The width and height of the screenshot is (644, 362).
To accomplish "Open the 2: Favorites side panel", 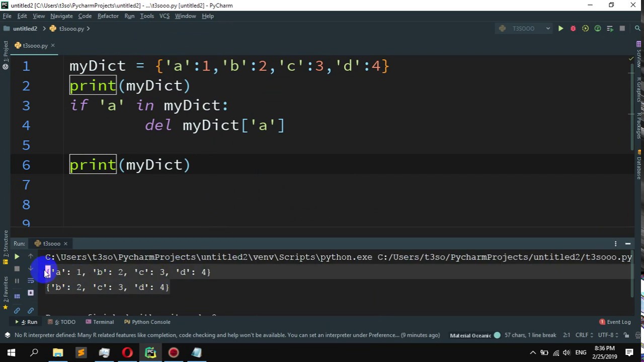I will click(x=6, y=293).
